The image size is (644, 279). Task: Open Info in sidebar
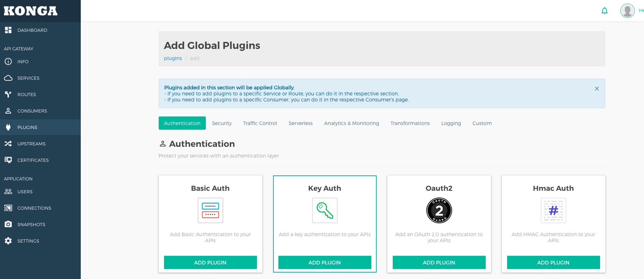pos(40,62)
